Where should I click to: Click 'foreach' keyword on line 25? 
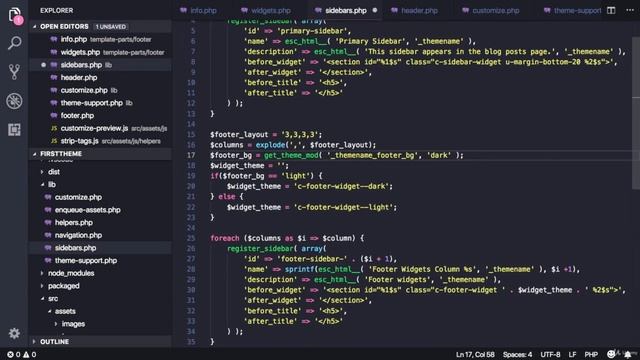(x=224, y=238)
